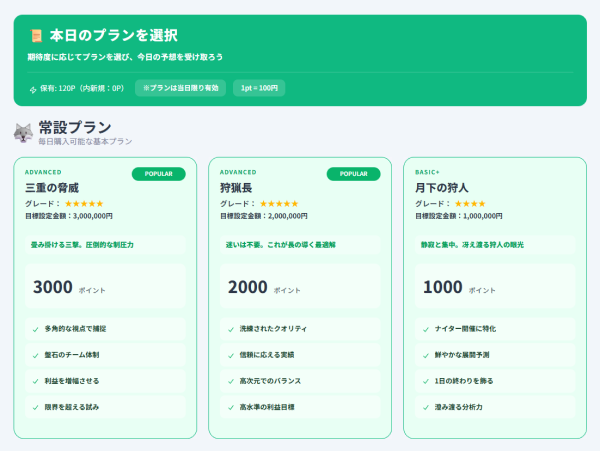The height and width of the screenshot is (451, 600).
Task: Click the tagline 迷いは不要。これが長の導く最適解
Action: point(280,245)
